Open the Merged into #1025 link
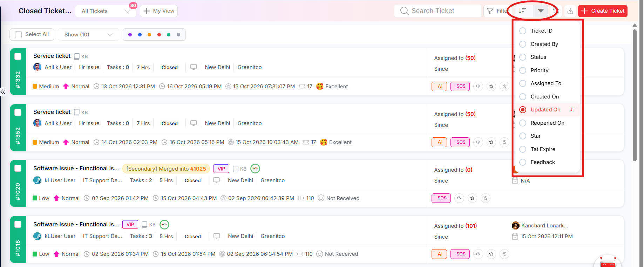The image size is (644, 267). [166, 169]
